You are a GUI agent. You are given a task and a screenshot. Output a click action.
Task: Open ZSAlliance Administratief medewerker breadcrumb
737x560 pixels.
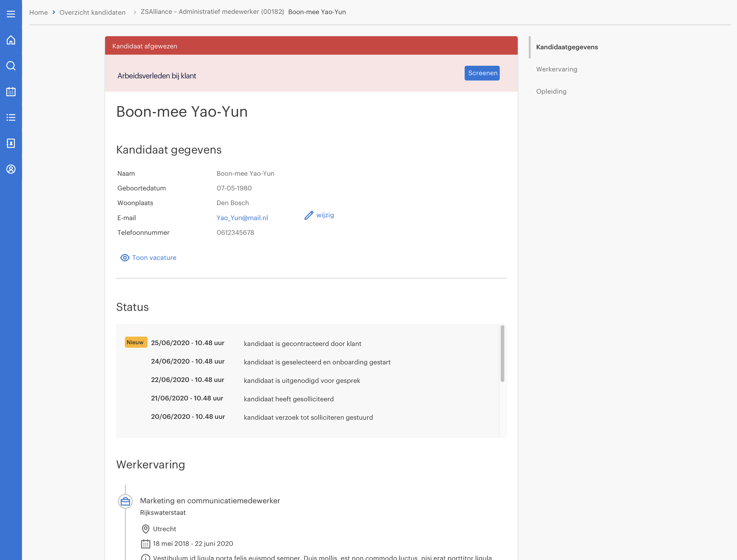[212, 12]
